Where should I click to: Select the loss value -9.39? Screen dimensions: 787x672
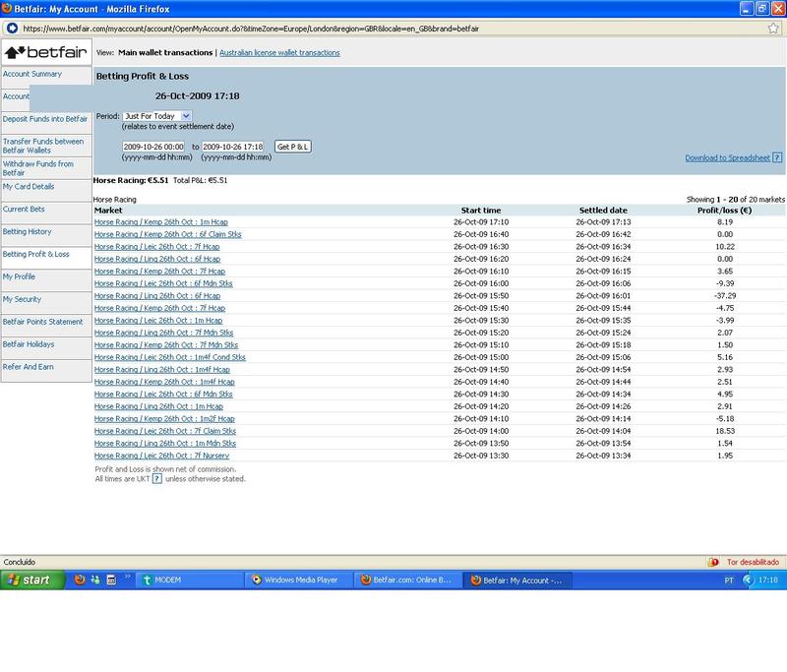pos(725,283)
